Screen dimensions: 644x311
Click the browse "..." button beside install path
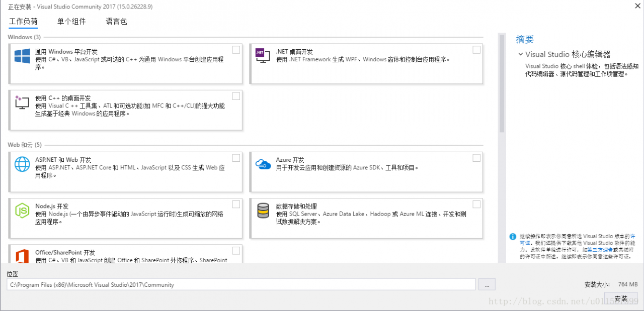487,284
